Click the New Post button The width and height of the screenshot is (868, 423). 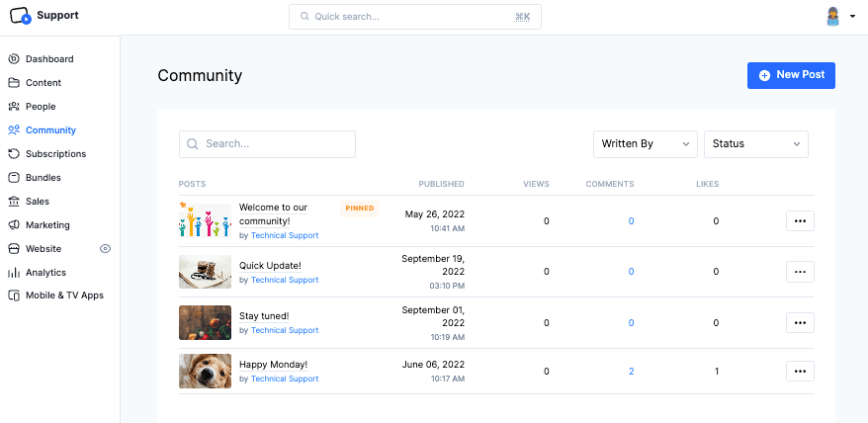pyautogui.click(x=791, y=75)
